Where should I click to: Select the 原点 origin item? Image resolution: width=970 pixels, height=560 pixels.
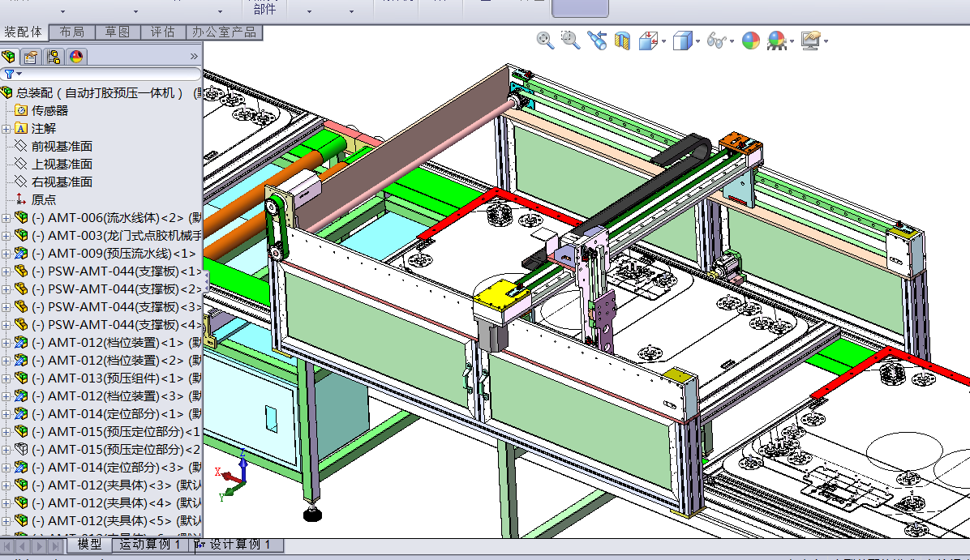pyautogui.click(x=44, y=200)
